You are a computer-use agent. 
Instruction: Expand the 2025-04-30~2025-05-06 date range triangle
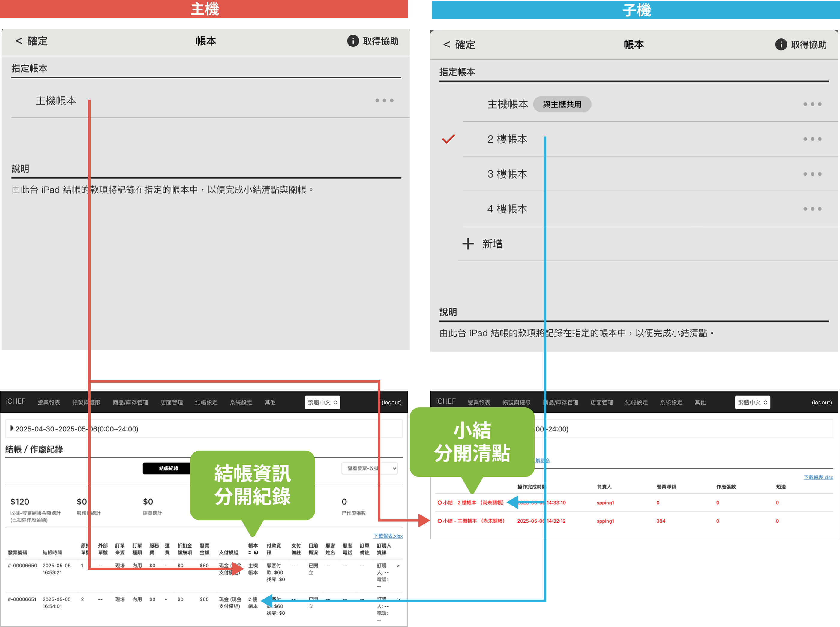click(12, 428)
